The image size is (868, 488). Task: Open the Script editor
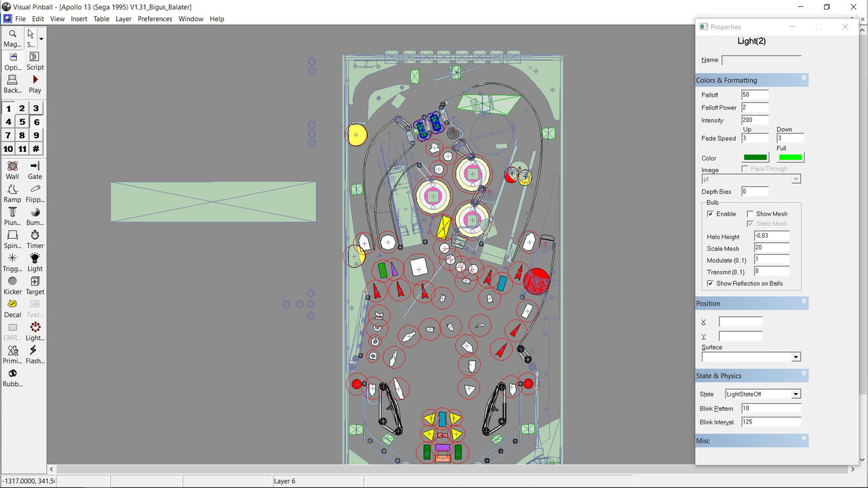(35, 61)
